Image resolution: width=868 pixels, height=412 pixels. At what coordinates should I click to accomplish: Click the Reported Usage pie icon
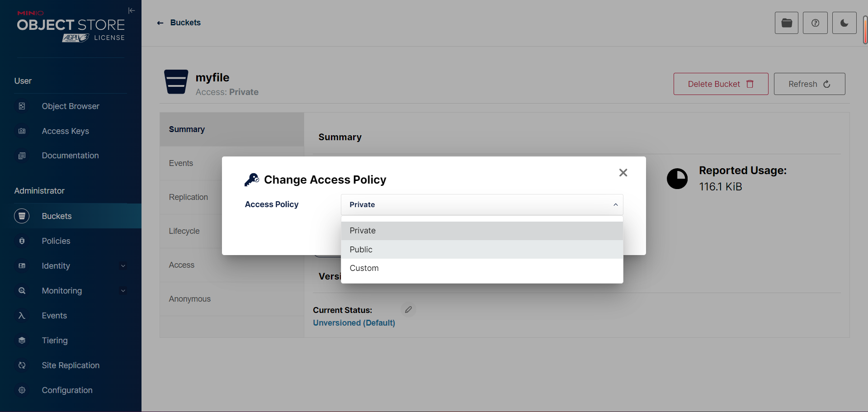click(677, 179)
